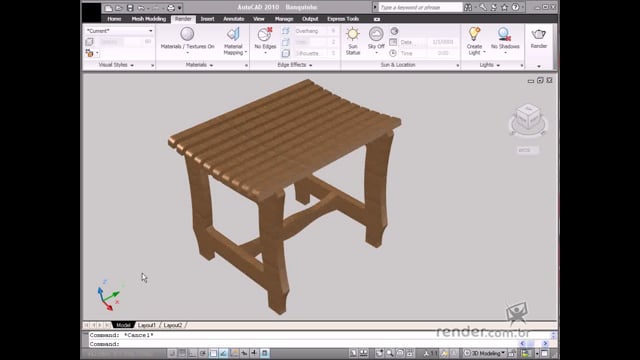Adjust the Overhang value slider
Image resolution: width=640 pixels, height=360 pixels.
pyautogui.click(x=316, y=31)
